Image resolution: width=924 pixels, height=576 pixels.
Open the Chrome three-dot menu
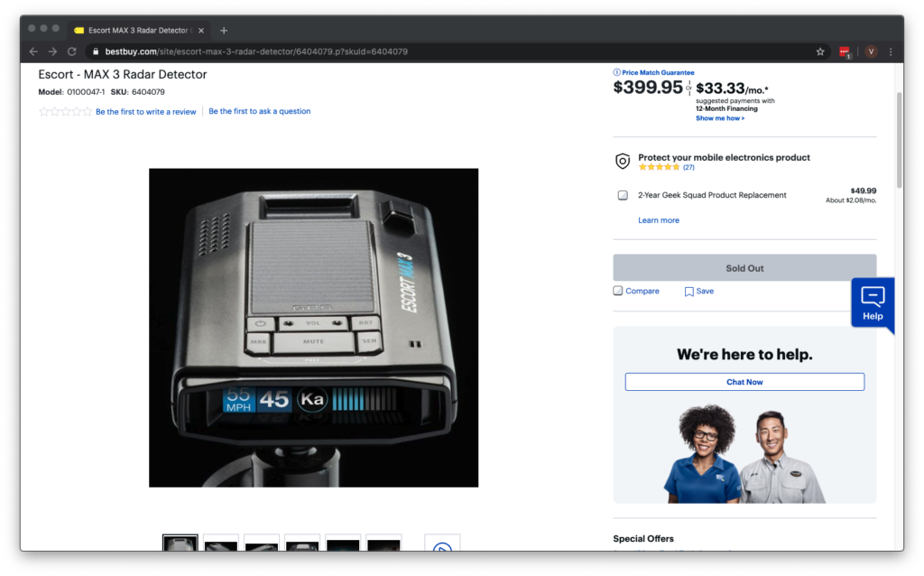[891, 51]
